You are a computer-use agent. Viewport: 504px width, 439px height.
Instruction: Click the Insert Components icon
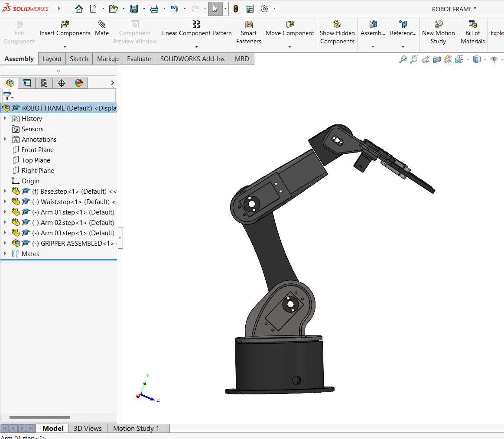(65, 24)
